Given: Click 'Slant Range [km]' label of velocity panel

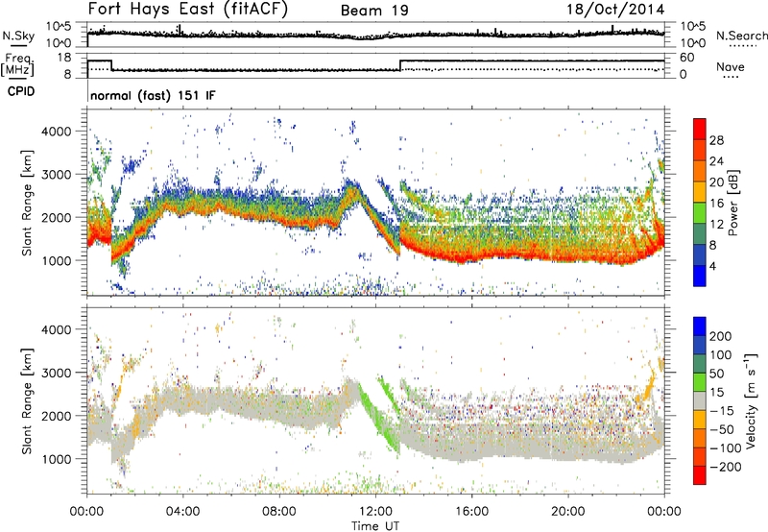Looking at the screenshot, I should (28, 400).
